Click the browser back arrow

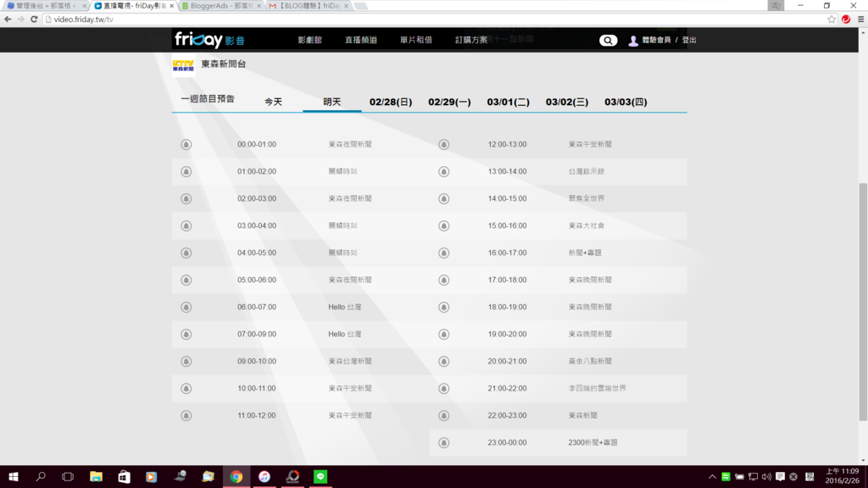[x=8, y=19]
